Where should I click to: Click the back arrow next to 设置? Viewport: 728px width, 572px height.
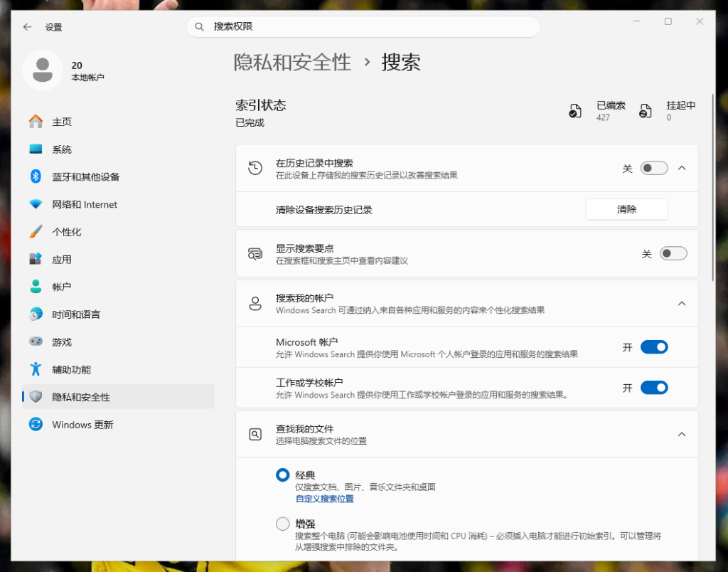tap(28, 27)
